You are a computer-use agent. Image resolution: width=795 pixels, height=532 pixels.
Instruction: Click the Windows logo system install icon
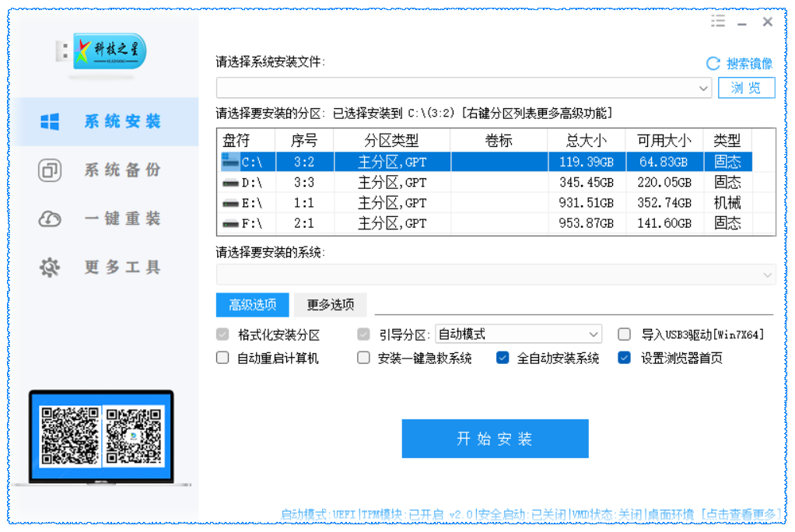(50, 121)
